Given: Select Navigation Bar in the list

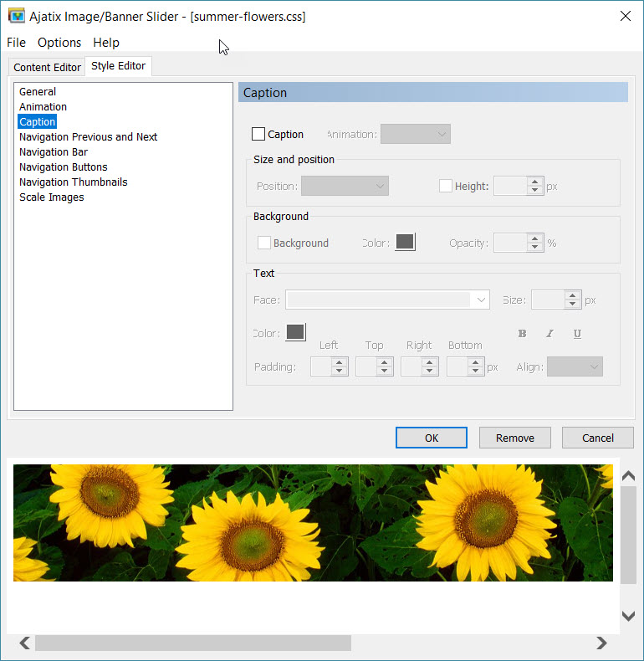Looking at the screenshot, I should tap(54, 151).
